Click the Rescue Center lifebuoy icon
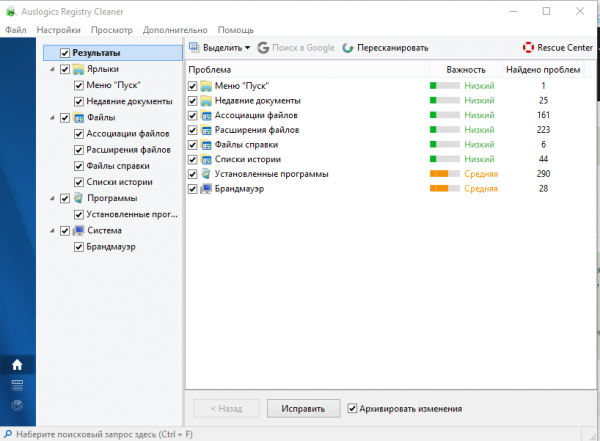600x441 pixels. (x=528, y=47)
